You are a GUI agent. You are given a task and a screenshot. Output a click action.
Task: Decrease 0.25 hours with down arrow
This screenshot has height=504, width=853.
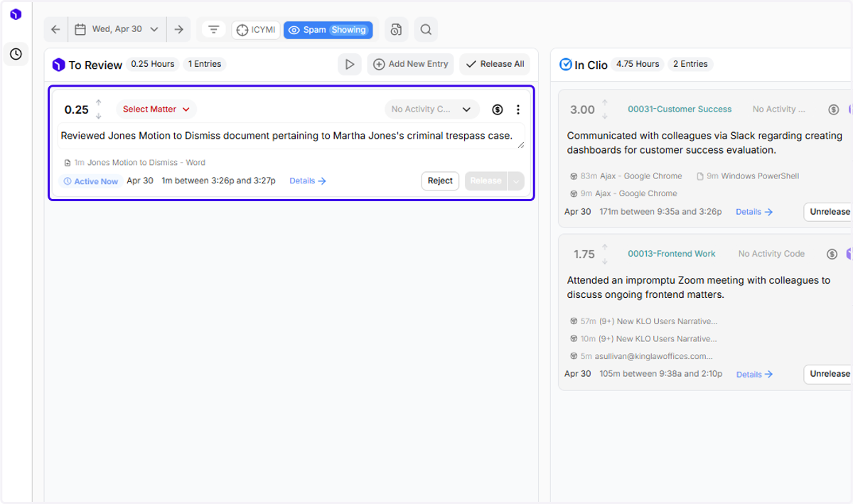tap(99, 116)
